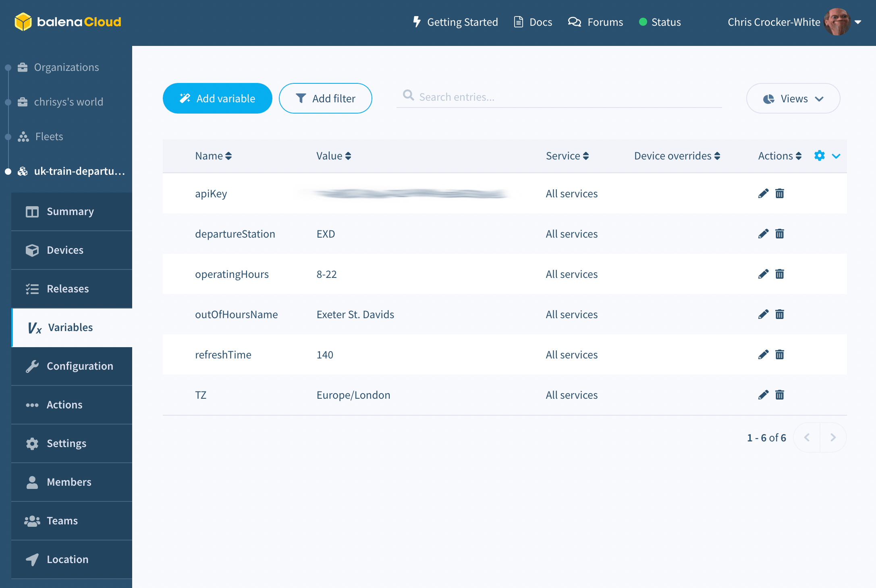Go to Releases in the sidebar

(67, 289)
